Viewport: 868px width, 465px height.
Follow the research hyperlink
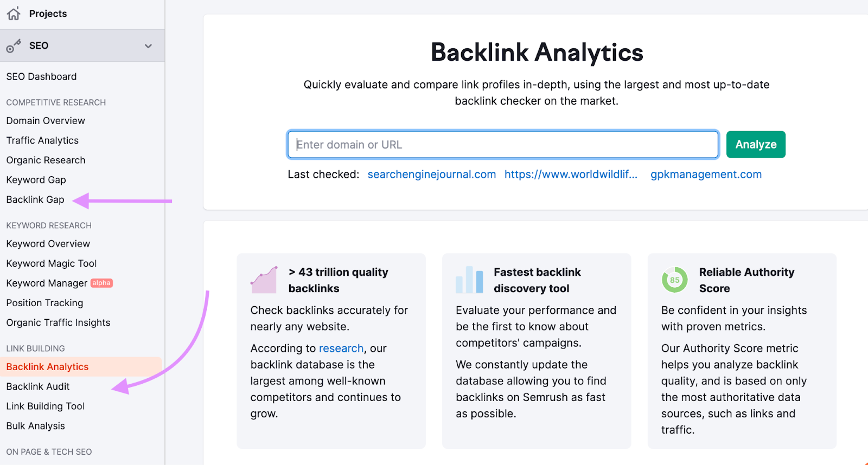(341, 348)
